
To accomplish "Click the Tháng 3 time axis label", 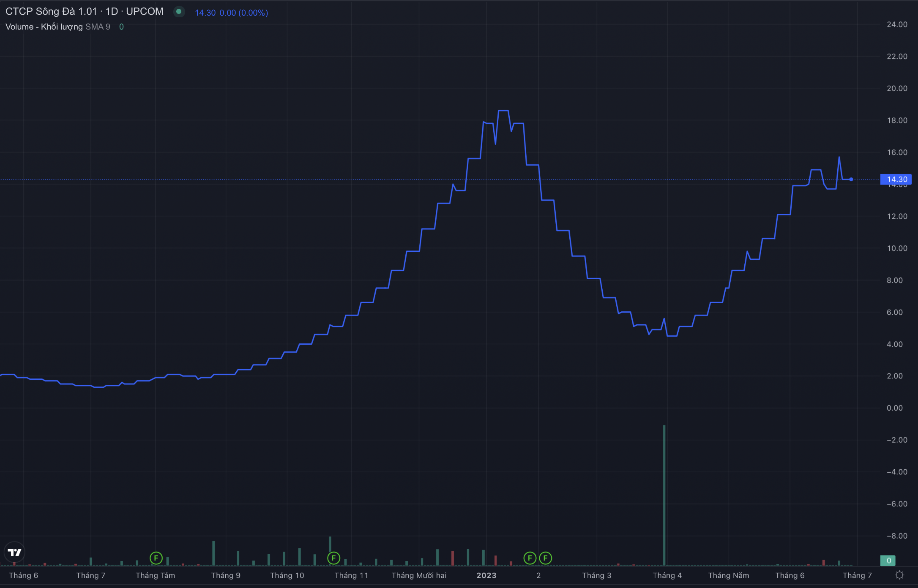I will tap(596, 575).
